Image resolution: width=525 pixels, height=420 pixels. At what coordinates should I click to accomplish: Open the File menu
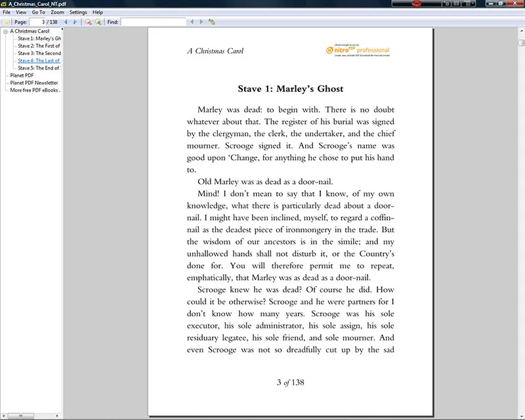point(6,12)
